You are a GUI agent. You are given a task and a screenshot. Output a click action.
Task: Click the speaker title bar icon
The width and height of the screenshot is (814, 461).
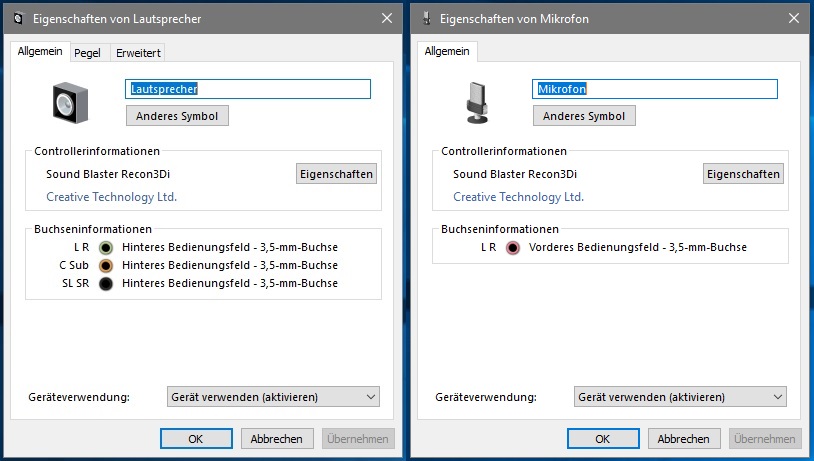tap(19, 19)
